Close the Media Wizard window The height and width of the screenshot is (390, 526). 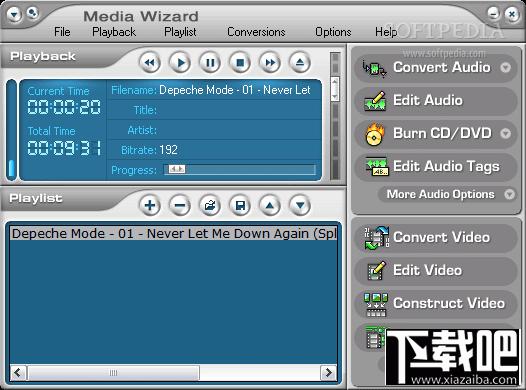pyautogui.click(x=512, y=14)
